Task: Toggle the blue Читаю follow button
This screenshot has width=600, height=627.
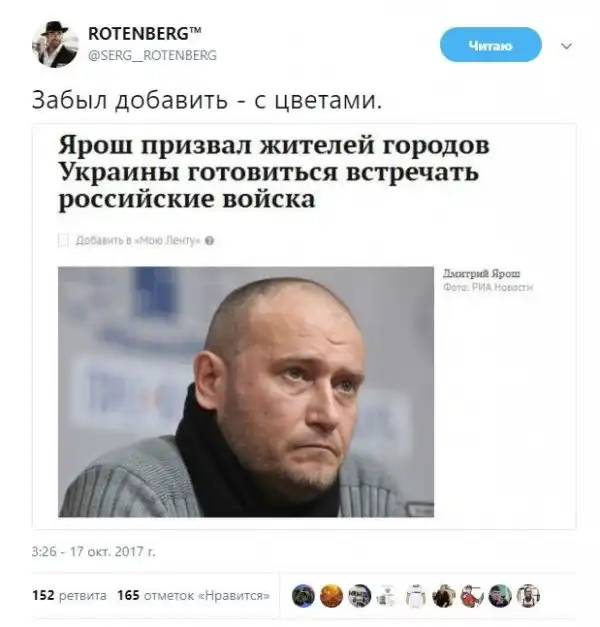Action: click(491, 45)
